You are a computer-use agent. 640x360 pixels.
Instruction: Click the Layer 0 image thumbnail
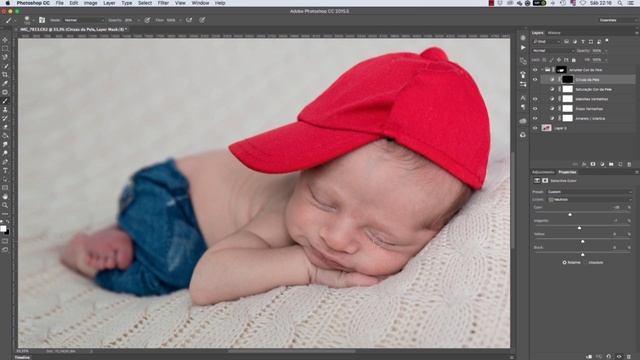547,128
